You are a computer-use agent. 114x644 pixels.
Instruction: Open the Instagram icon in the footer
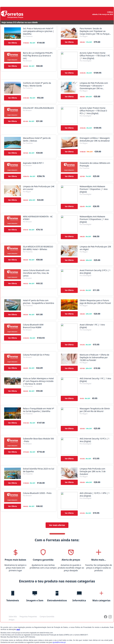pos(110,616)
